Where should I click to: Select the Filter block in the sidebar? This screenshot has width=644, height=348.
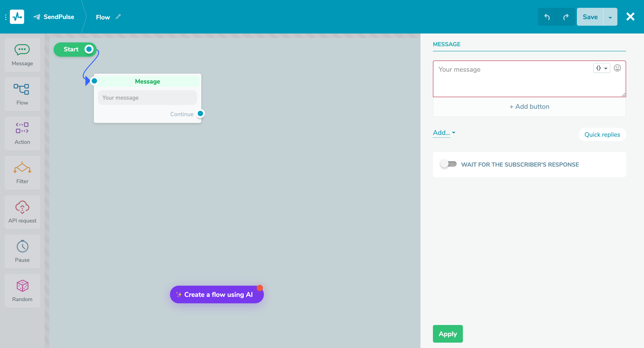click(x=22, y=173)
